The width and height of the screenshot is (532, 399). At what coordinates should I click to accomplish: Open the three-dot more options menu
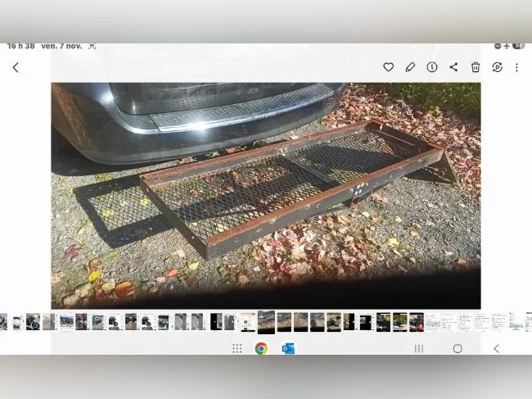(x=516, y=67)
